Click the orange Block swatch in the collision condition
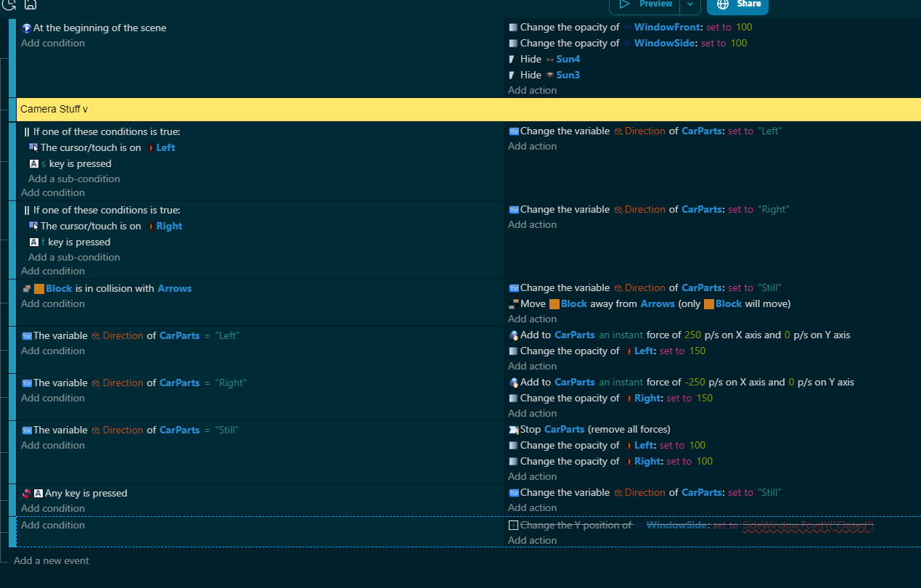921x588 pixels. pyautogui.click(x=39, y=289)
